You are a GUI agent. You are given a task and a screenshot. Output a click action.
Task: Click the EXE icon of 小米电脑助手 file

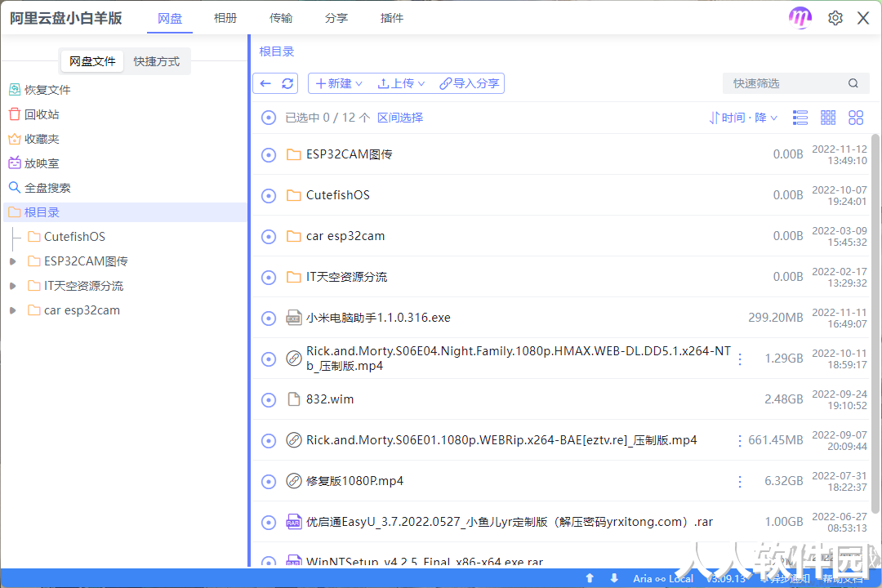click(x=294, y=318)
